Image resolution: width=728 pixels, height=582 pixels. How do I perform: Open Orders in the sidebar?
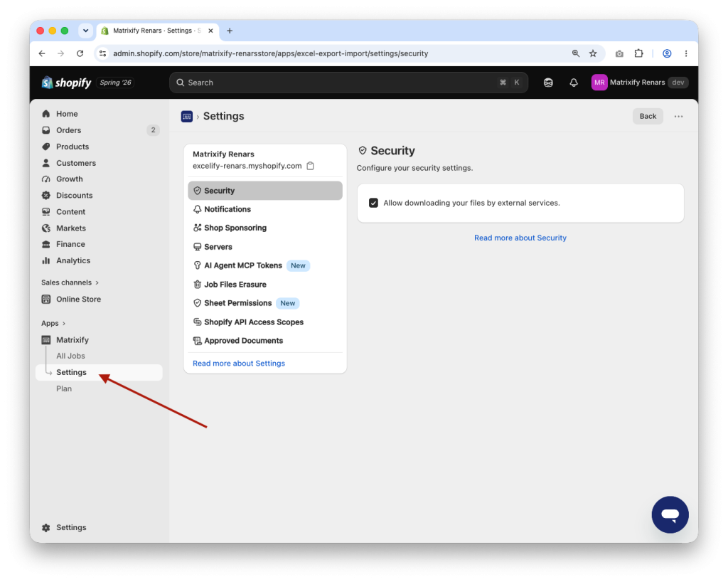99,130
